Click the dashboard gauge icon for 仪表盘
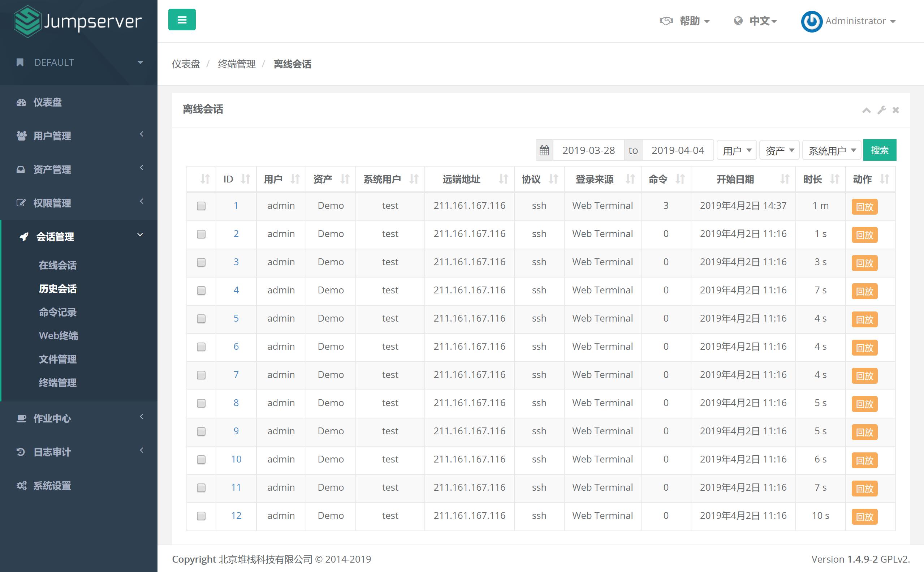Screen dimensions: 924x572 click(x=21, y=103)
